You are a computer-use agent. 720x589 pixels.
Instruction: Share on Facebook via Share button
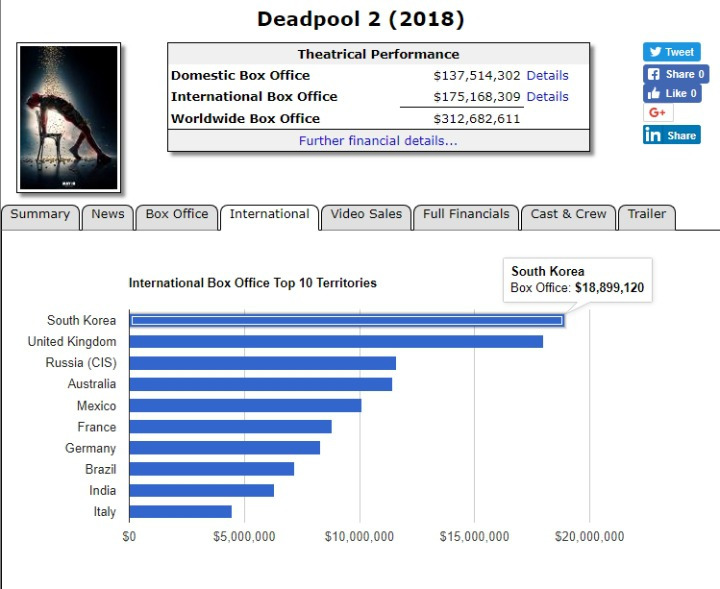click(676, 74)
